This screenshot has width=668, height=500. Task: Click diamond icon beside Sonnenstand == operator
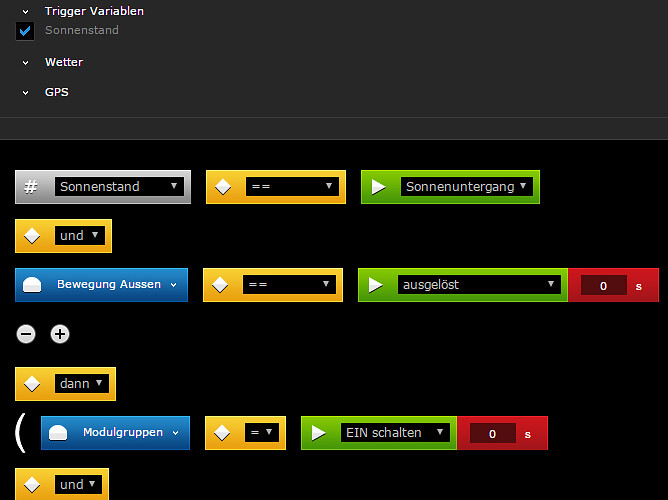point(223,187)
